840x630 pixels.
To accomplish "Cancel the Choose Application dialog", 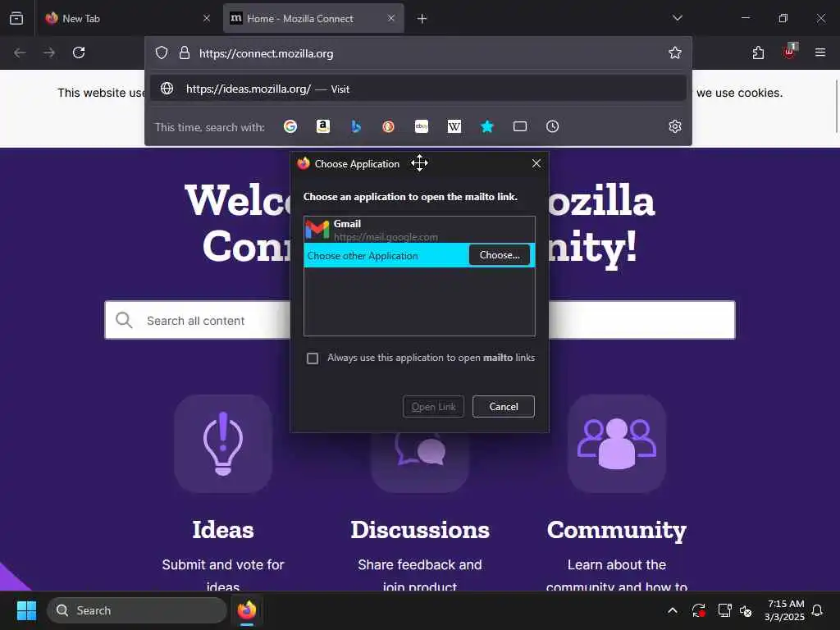I will (x=504, y=407).
